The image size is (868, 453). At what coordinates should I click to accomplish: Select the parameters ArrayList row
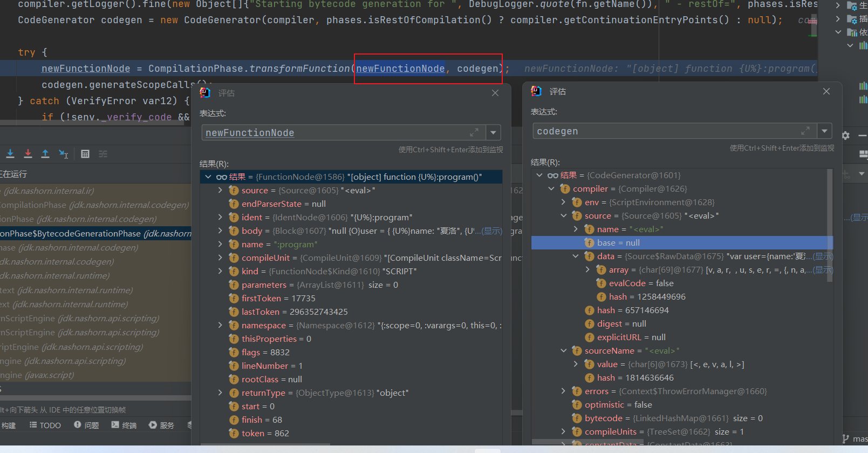click(x=351, y=285)
